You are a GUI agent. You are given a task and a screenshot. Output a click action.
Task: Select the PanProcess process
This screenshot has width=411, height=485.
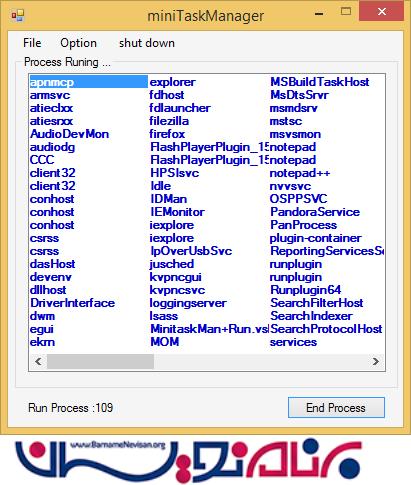303,225
